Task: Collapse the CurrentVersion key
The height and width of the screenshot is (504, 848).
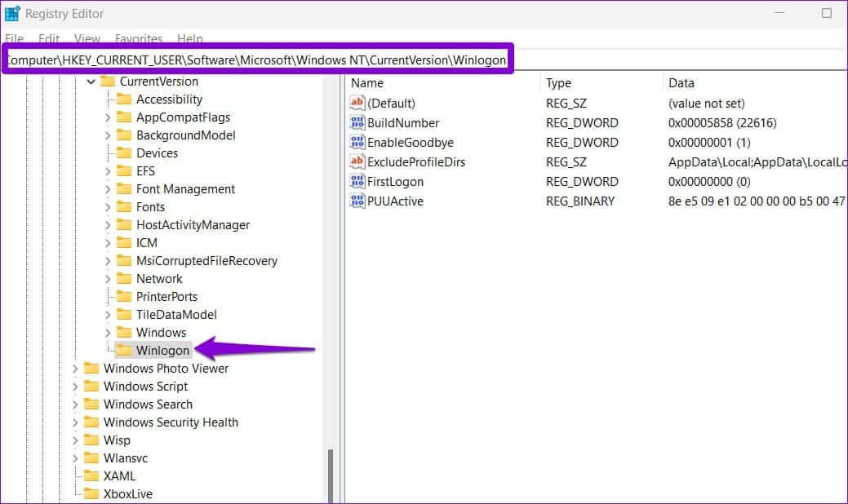Action: 91,82
